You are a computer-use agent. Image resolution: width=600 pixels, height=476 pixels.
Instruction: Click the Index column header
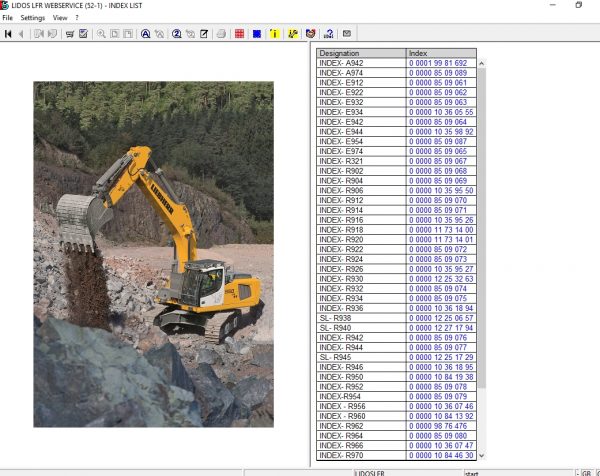pos(441,53)
